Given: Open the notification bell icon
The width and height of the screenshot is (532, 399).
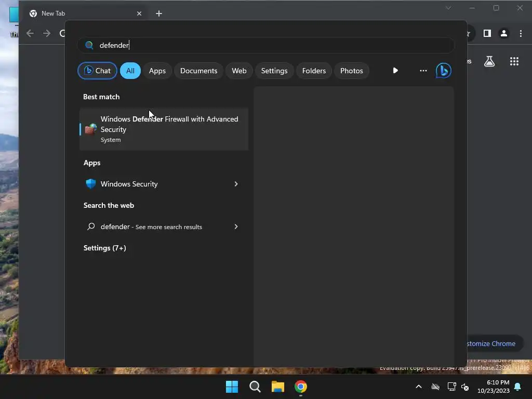Looking at the screenshot, I should coord(518,387).
